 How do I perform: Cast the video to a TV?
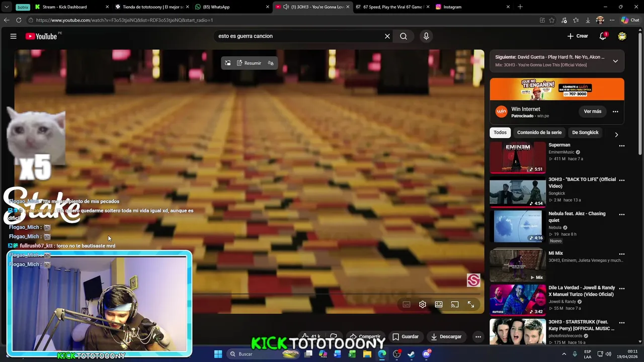pos(455,304)
